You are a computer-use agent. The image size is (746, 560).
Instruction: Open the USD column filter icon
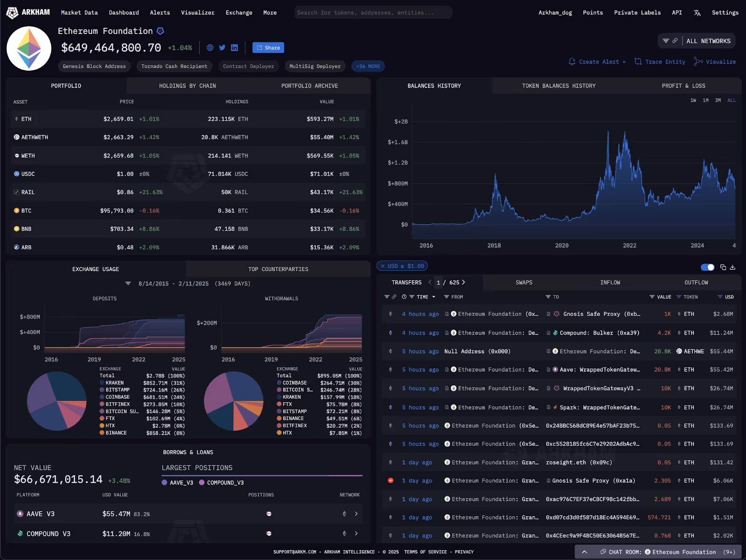(x=720, y=297)
